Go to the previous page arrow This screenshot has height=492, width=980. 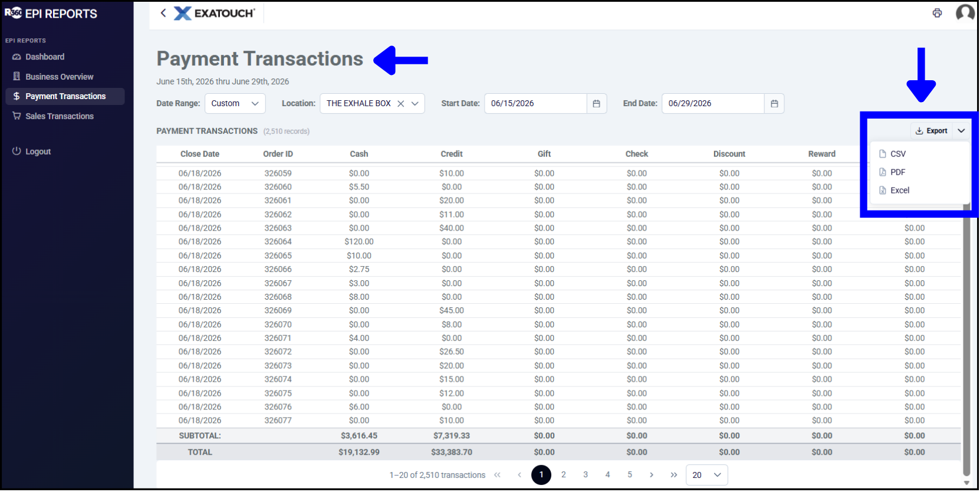(519, 475)
